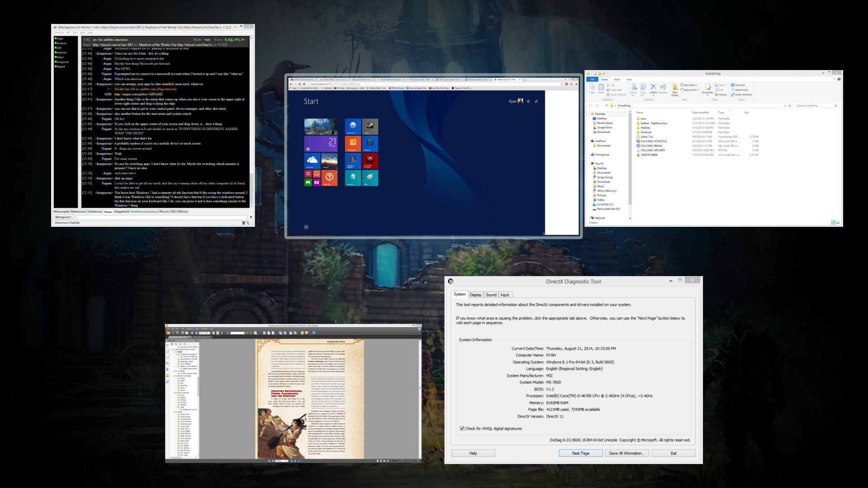
Task: Open the Easy access dropdown
Action: pos(690,90)
